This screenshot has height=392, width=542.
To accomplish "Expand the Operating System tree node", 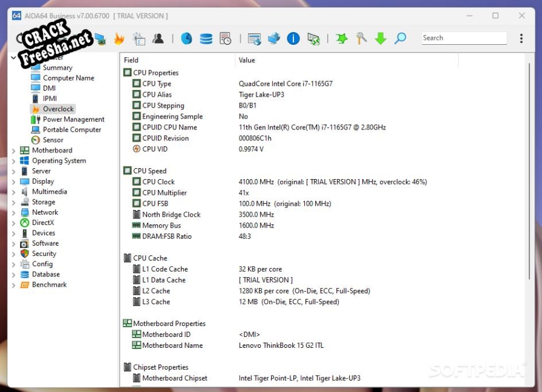I will 14,161.
